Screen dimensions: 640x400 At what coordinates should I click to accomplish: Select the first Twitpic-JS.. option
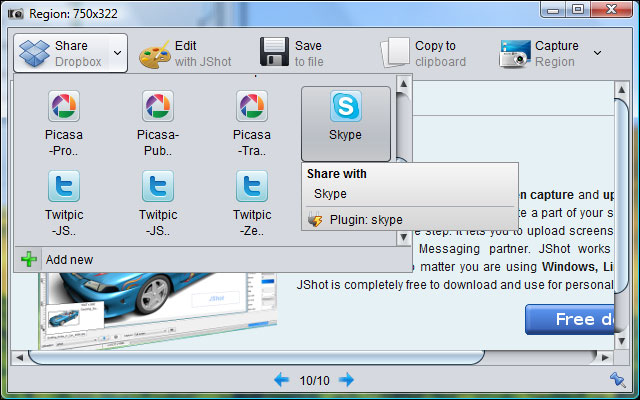point(64,200)
